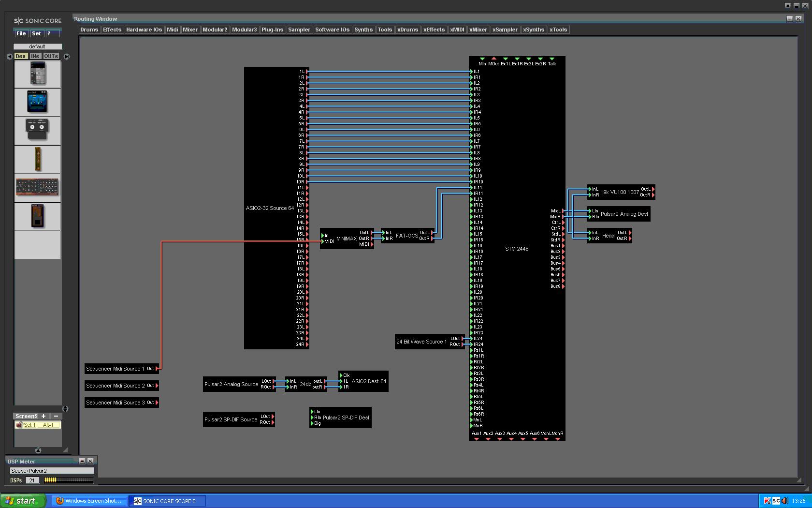Open the Minimax keyboard synth thumbnail
812x508 pixels.
pos(38,188)
